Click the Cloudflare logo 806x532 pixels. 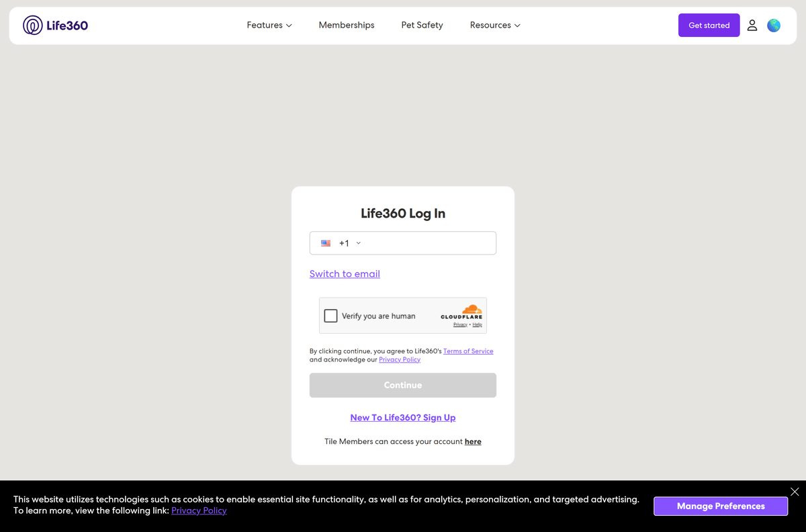461,312
